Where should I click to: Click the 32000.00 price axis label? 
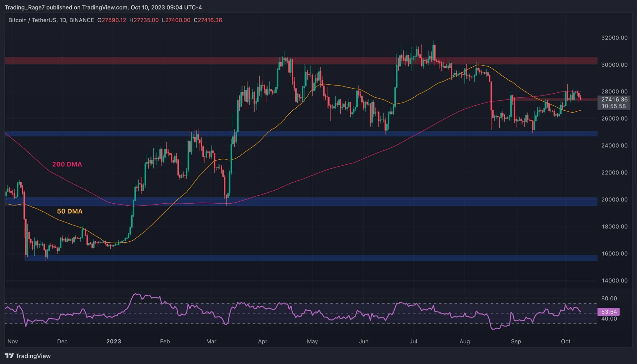click(x=614, y=38)
